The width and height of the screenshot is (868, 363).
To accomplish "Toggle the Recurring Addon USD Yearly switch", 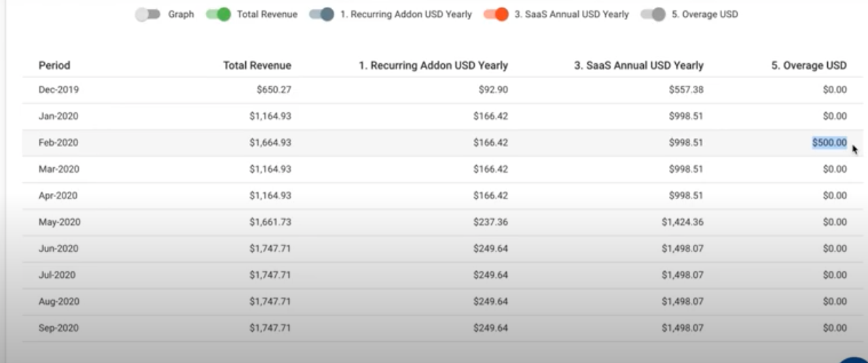I will (x=321, y=14).
